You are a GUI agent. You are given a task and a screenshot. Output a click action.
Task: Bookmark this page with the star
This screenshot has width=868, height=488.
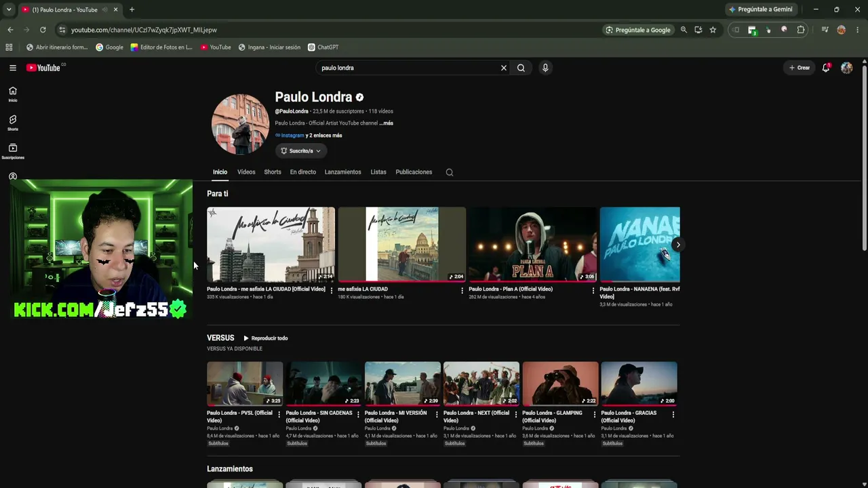713,30
